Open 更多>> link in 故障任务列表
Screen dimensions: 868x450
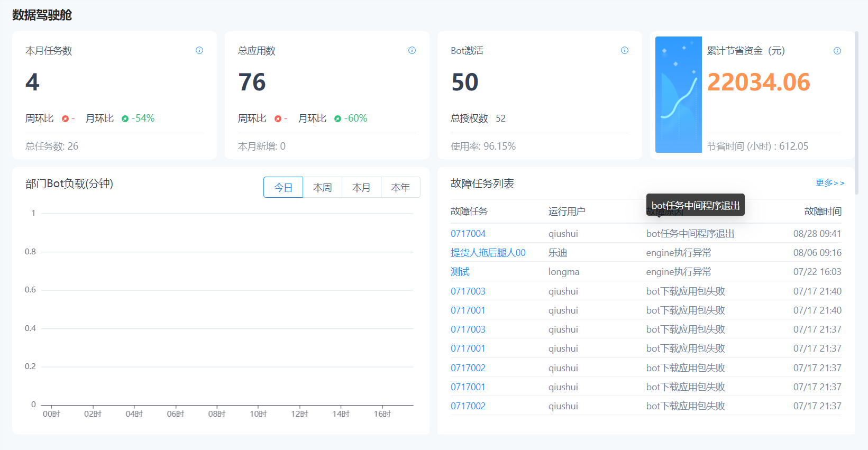pyautogui.click(x=829, y=182)
